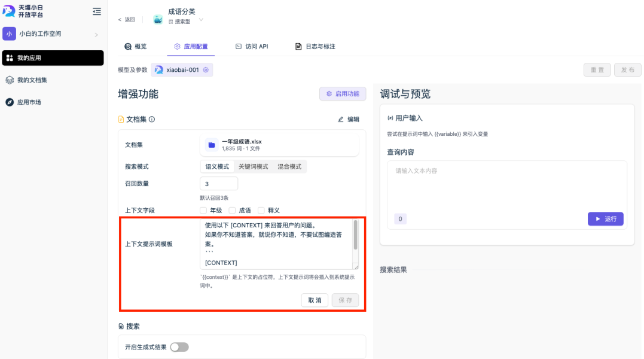Image resolution: width=644 pixels, height=359 pixels.
Task: Click the 默认召回3条 hint text
Action: pyautogui.click(x=214, y=198)
